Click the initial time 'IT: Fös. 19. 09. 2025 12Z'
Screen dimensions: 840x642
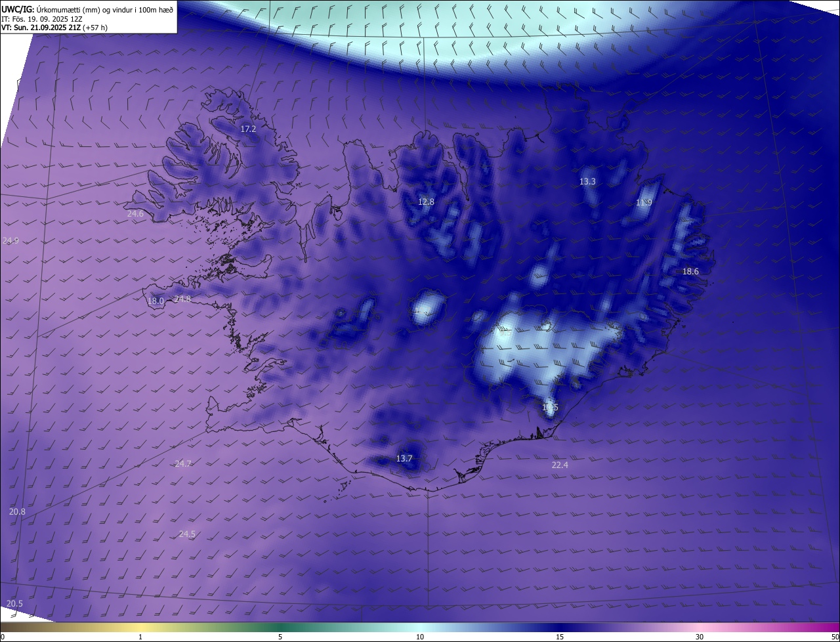[x=42, y=18]
